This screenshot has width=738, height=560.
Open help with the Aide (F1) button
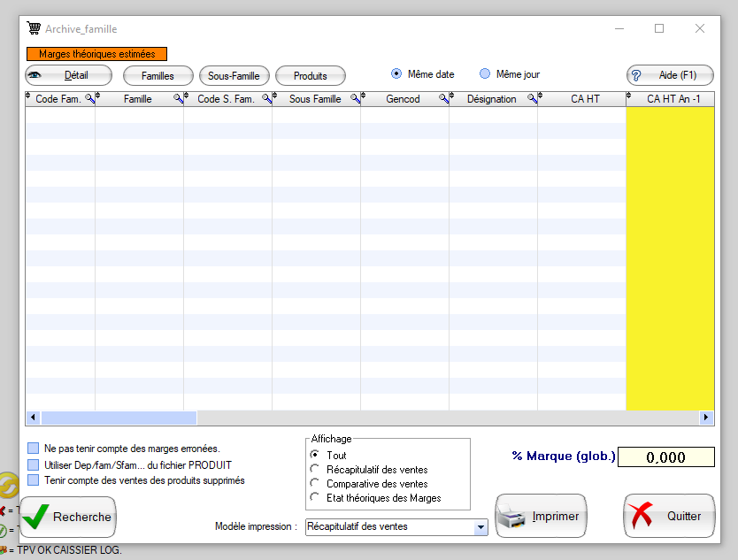pyautogui.click(x=670, y=75)
